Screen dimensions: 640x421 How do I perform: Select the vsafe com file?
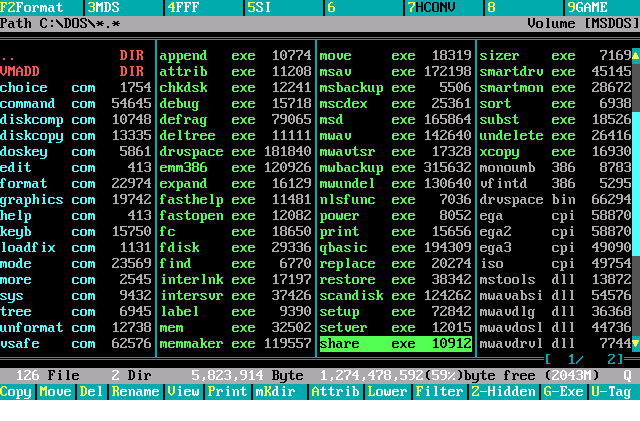(76, 343)
